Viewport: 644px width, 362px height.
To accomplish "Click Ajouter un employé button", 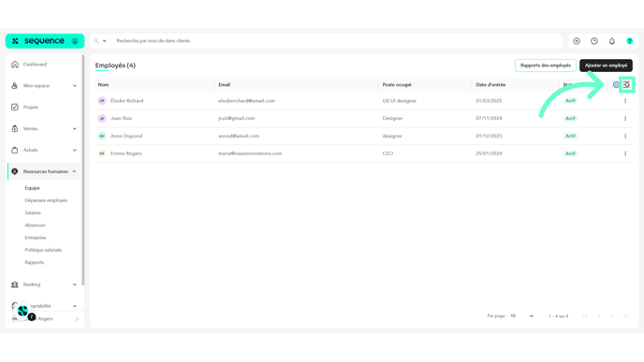I will (606, 65).
